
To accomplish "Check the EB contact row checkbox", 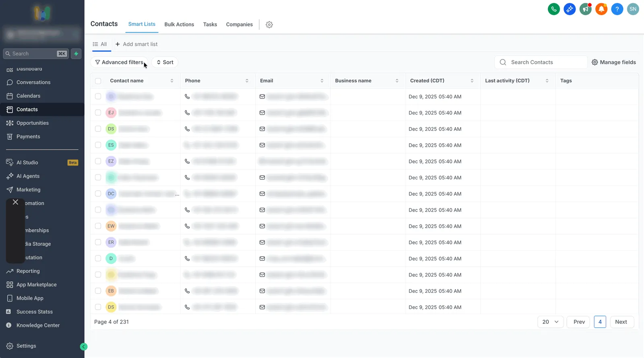I will pyautogui.click(x=98, y=291).
